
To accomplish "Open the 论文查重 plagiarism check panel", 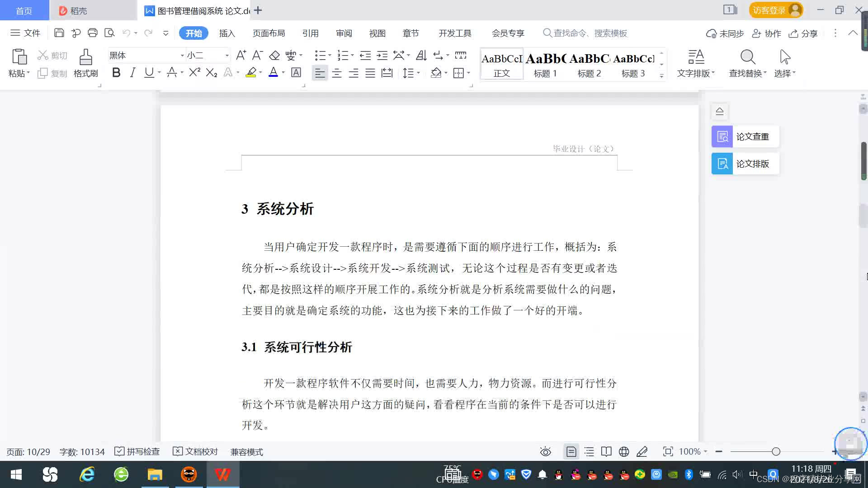I will point(745,136).
